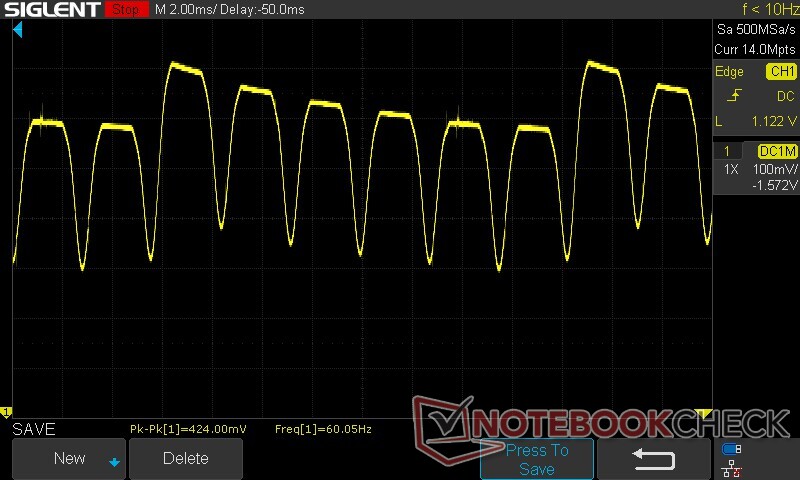
Task: Click the Freq[1]=60.05Hz measurement
Action: tap(323, 429)
